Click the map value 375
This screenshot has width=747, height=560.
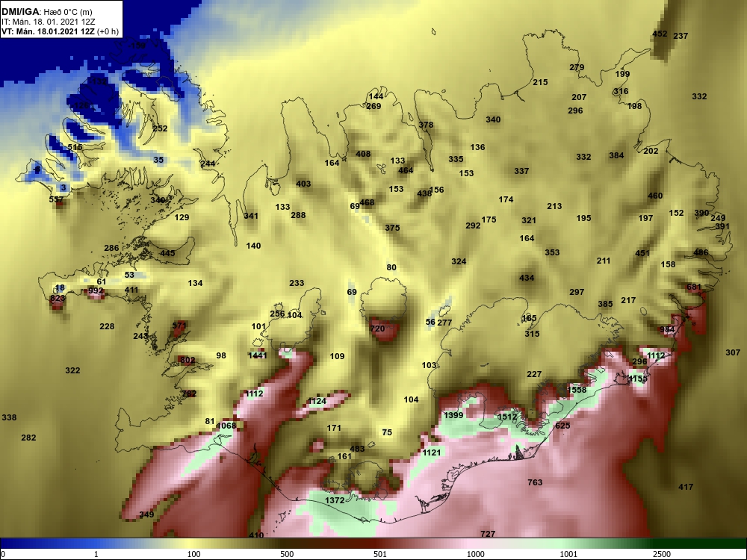392,228
